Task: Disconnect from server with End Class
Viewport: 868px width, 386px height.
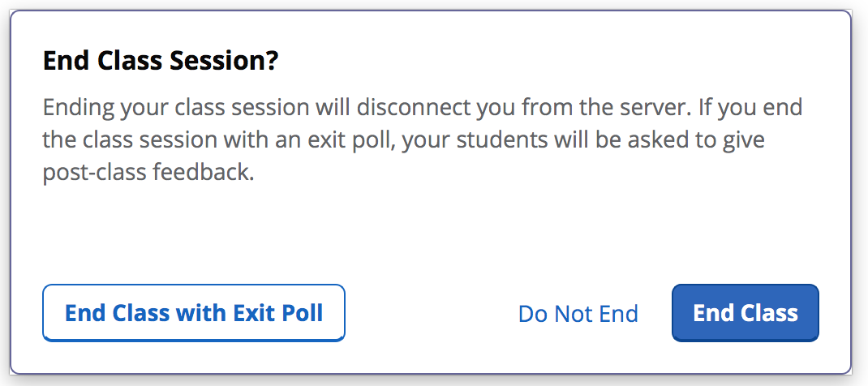Action: click(x=745, y=313)
